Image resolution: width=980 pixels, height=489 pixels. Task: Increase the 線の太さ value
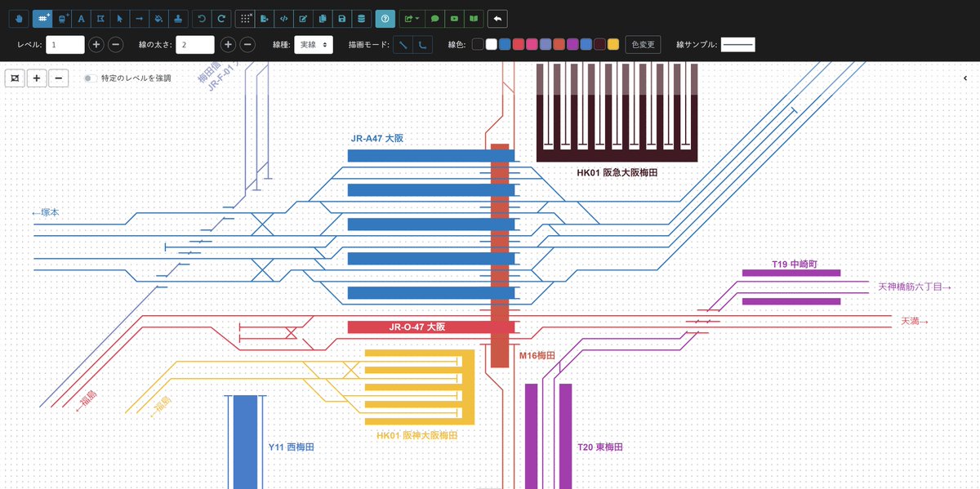click(x=228, y=45)
